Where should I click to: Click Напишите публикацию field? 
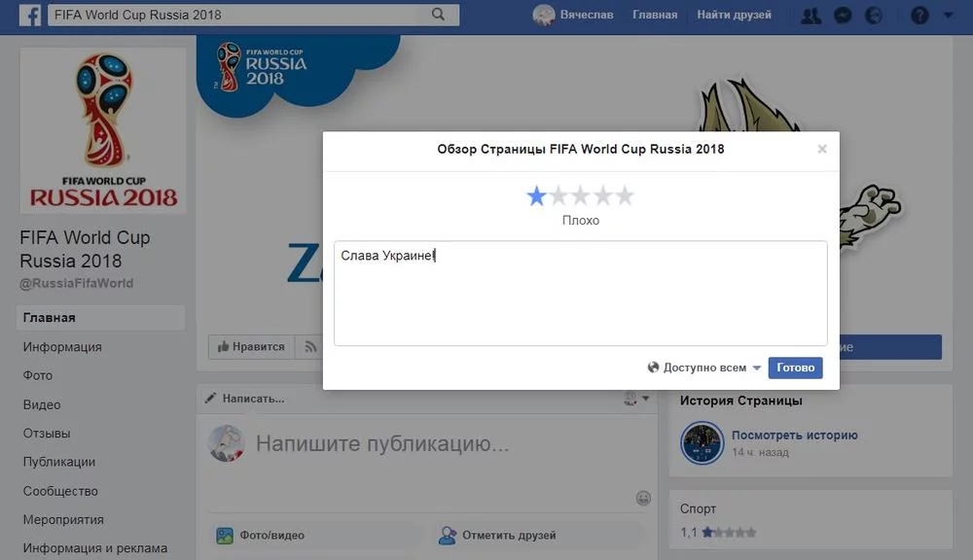382,443
